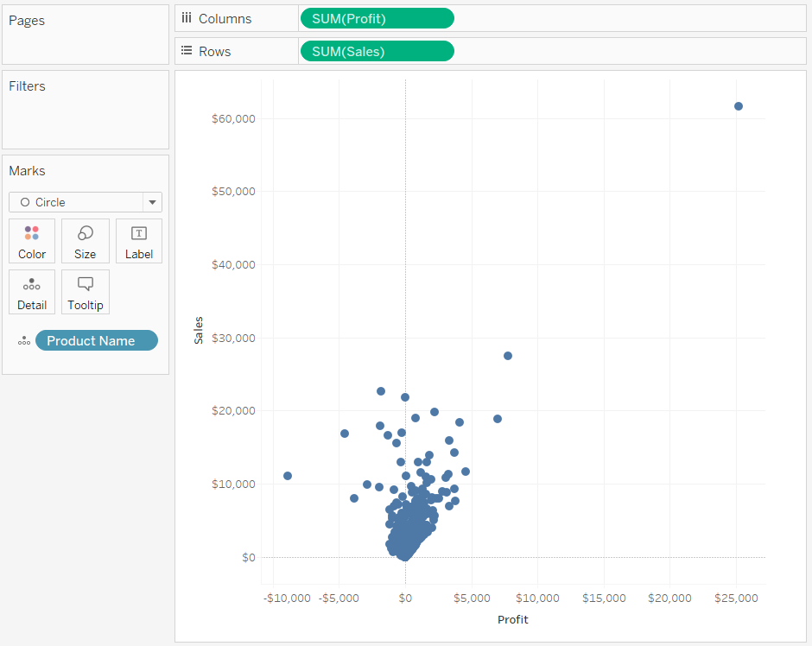Click the Profit axis title
Viewport: 812px width, 646px height.
[512, 619]
